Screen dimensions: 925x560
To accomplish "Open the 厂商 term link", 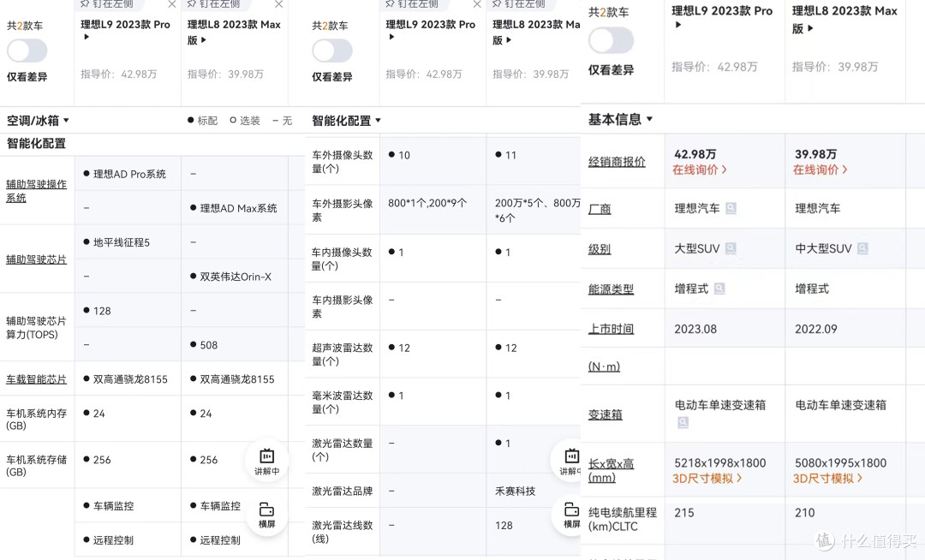I will coord(600,209).
